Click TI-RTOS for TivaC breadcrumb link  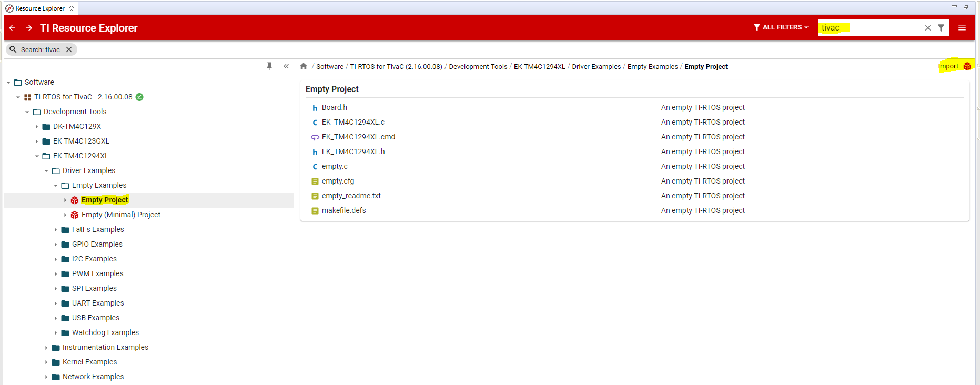396,66
